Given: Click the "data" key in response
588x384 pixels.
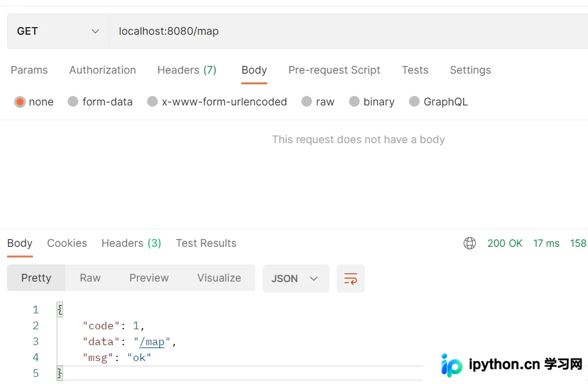Looking at the screenshot, I should (x=101, y=342).
